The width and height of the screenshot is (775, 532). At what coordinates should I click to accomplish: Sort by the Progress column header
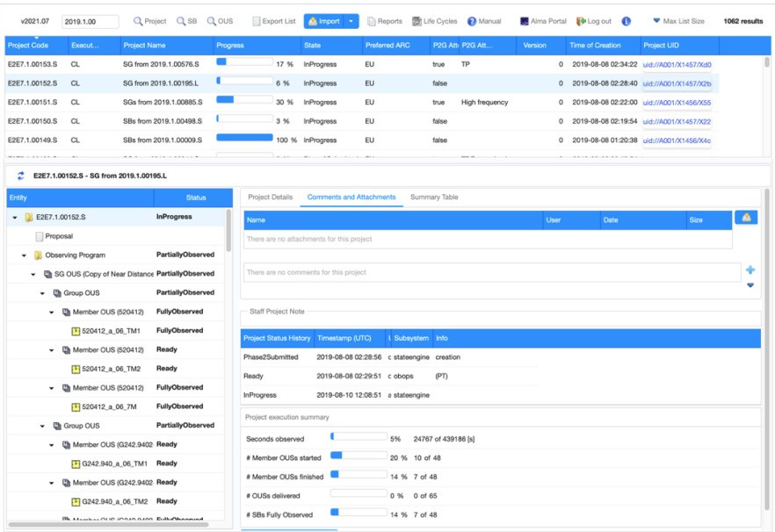257,46
